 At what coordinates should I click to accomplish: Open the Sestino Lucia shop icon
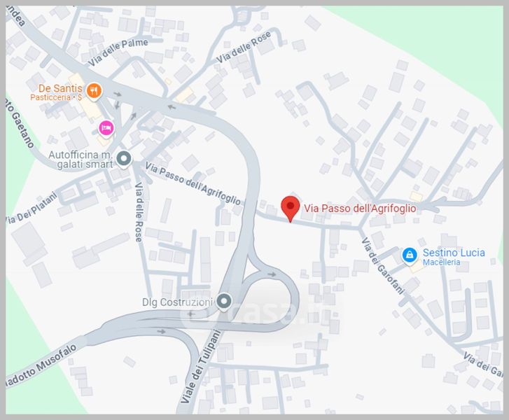[x=410, y=255]
